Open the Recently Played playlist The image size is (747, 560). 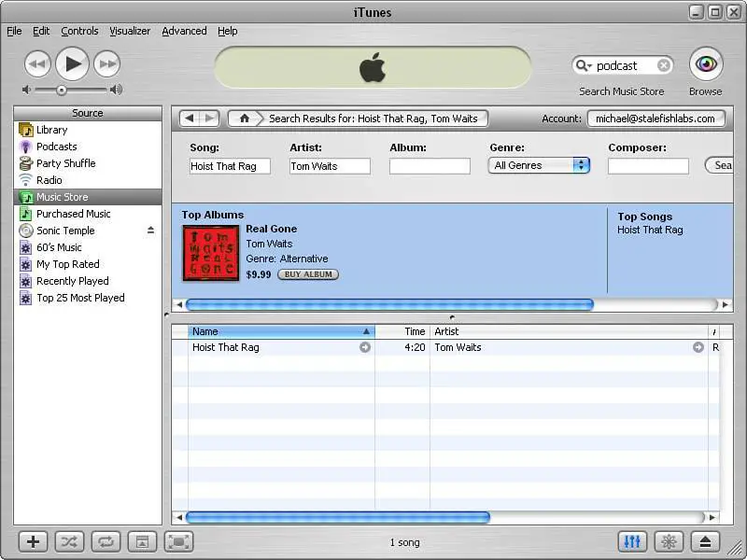88,281
